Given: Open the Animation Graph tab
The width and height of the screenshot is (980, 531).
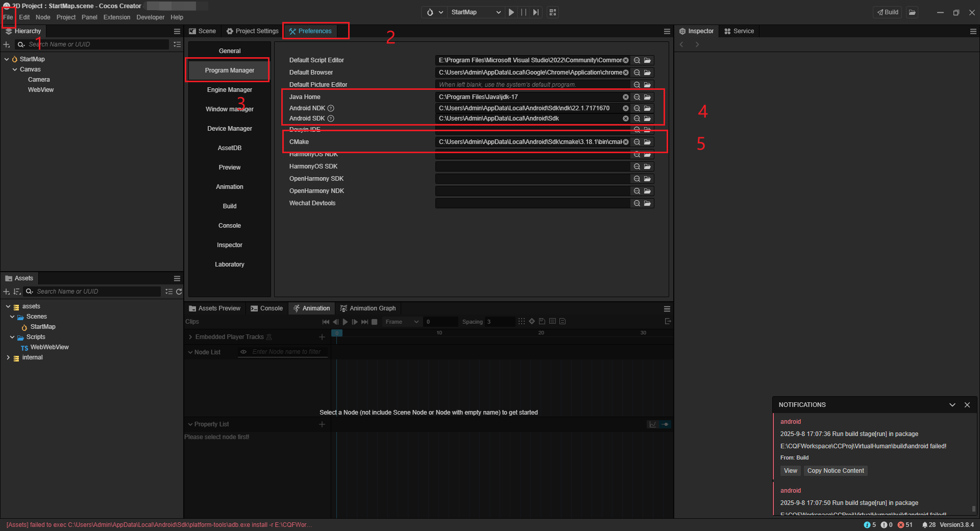Looking at the screenshot, I should 368,308.
